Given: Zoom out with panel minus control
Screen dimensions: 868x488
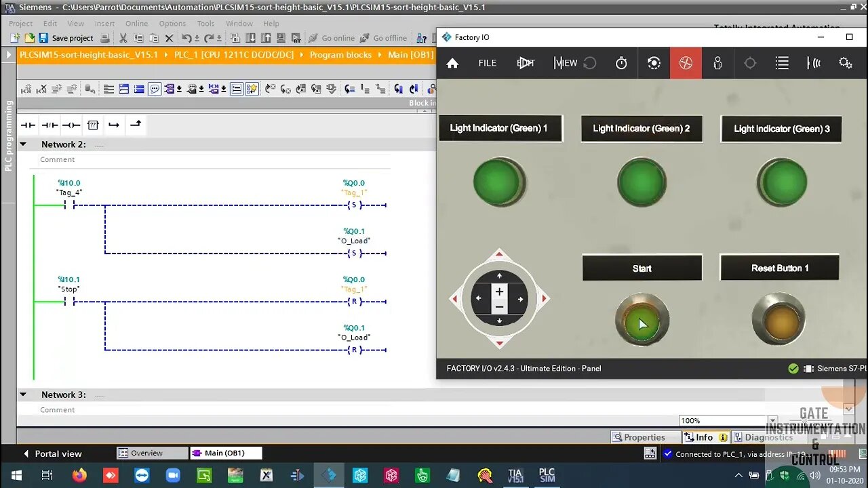Looking at the screenshot, I should pos(499,307).
